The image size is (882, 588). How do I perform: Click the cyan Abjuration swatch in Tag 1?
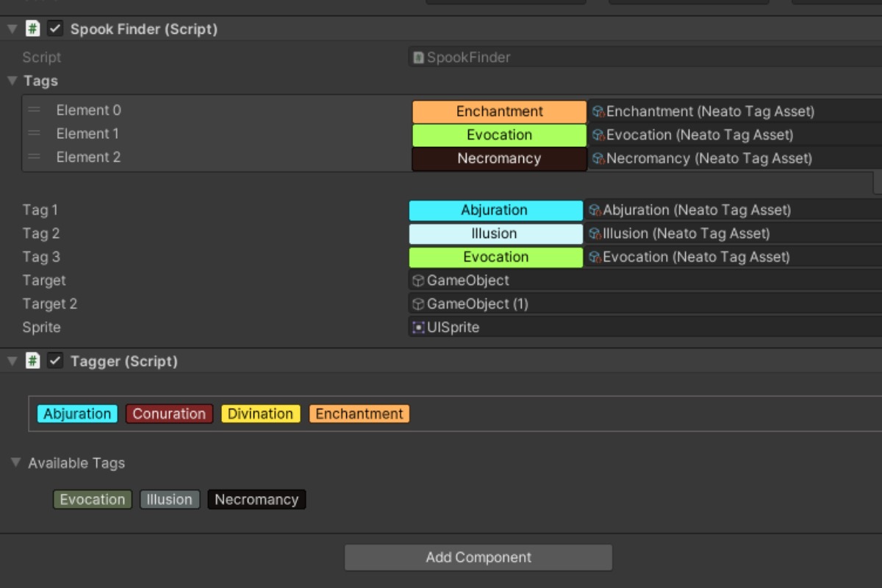click(x=495, y=210)
